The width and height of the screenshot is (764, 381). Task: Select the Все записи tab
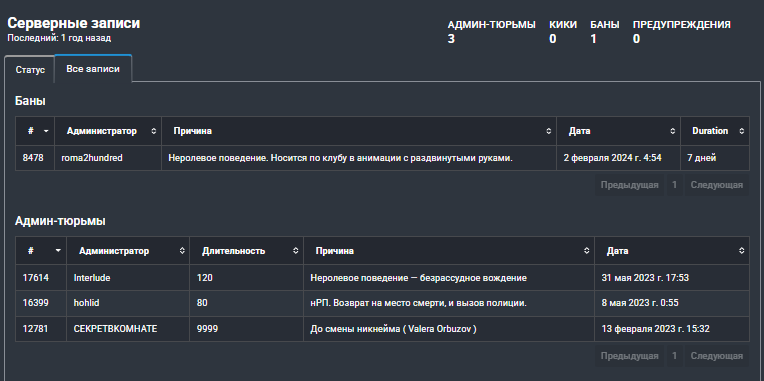[x=93, y=69]
